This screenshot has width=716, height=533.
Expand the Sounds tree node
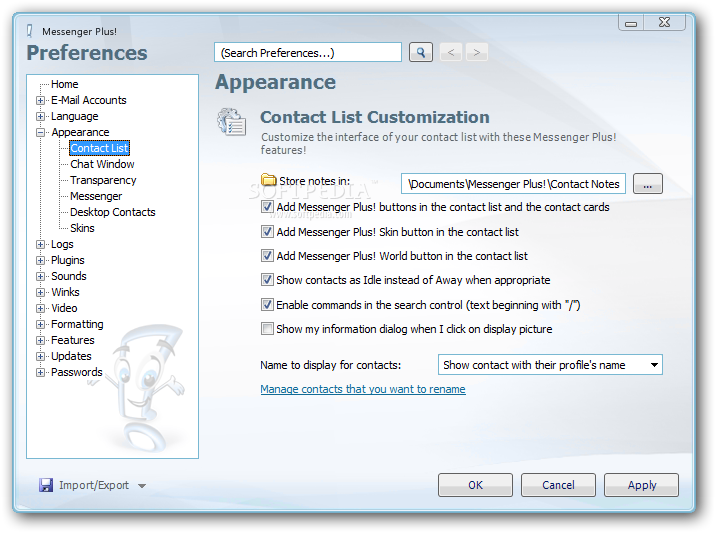tap(41, 276)
